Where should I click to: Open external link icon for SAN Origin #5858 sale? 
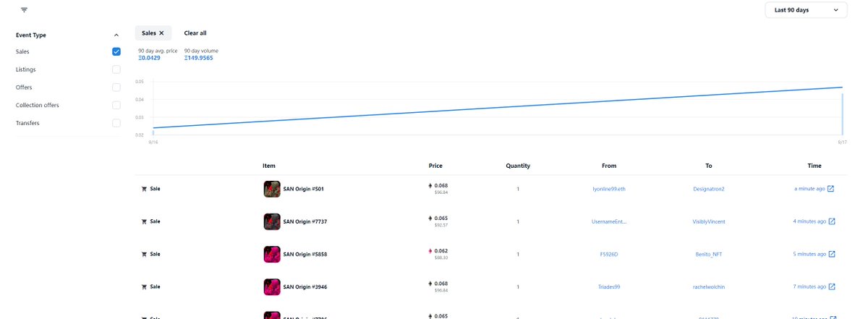(832, 254)
